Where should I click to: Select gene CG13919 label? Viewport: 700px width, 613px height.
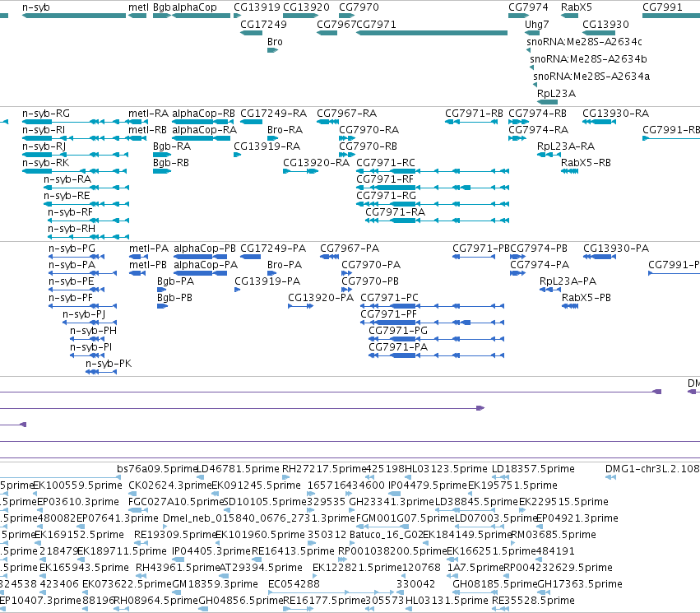257,7
